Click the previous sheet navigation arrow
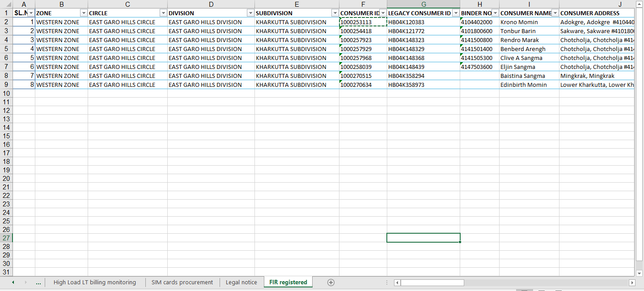The width and height of the screenshot is (644, 291). click(x=13, y=282)
